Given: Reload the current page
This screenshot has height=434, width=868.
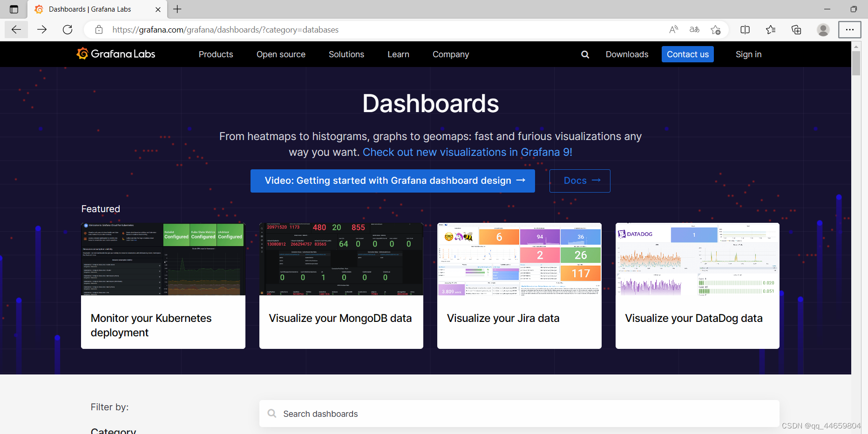Looking at the screenshot, I should pos(68,30).
